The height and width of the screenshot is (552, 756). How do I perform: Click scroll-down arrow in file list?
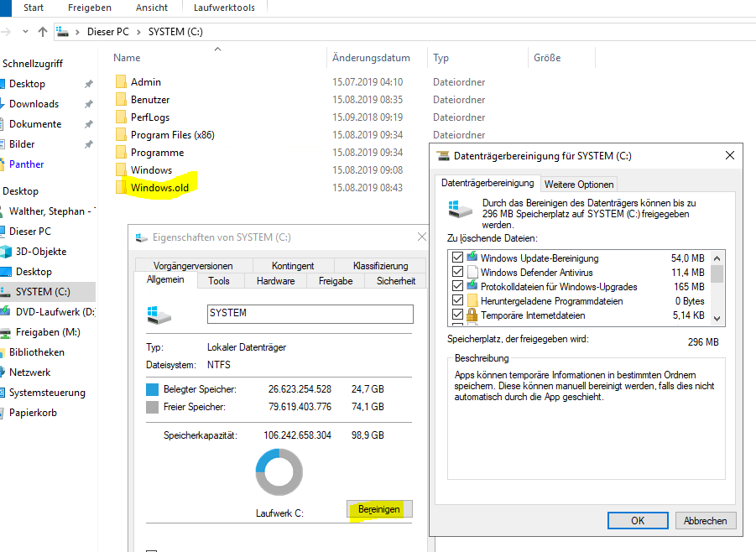point(717,319)
